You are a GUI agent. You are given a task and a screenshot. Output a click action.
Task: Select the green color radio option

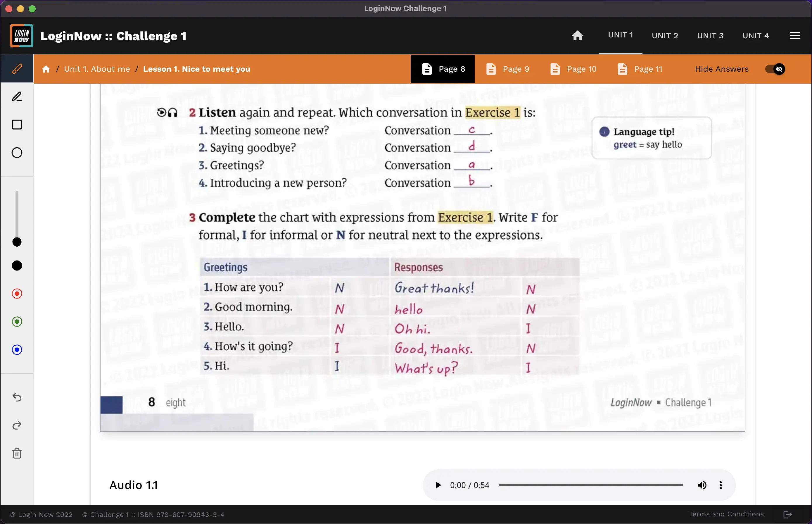pyautogui.click(x=17, y=322)
